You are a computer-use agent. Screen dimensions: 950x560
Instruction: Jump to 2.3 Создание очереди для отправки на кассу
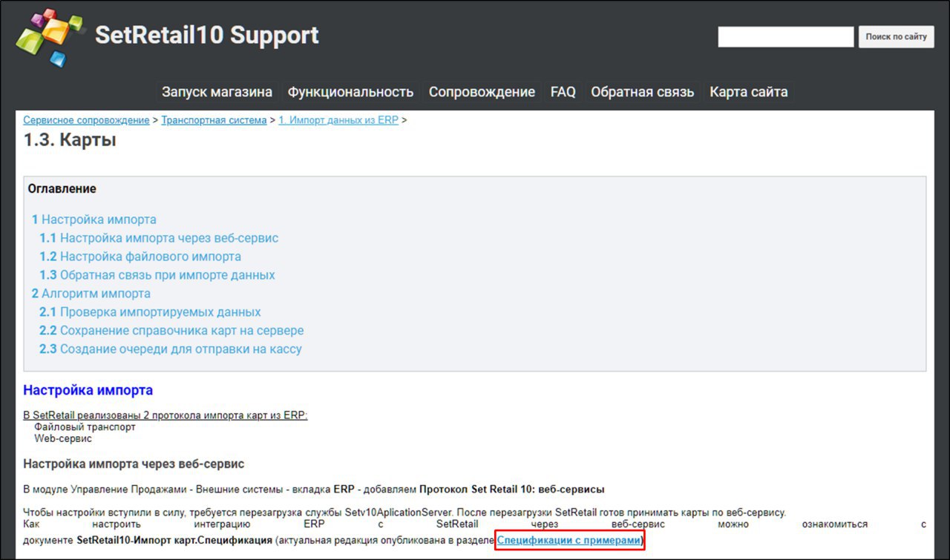(x=171, y=349)
